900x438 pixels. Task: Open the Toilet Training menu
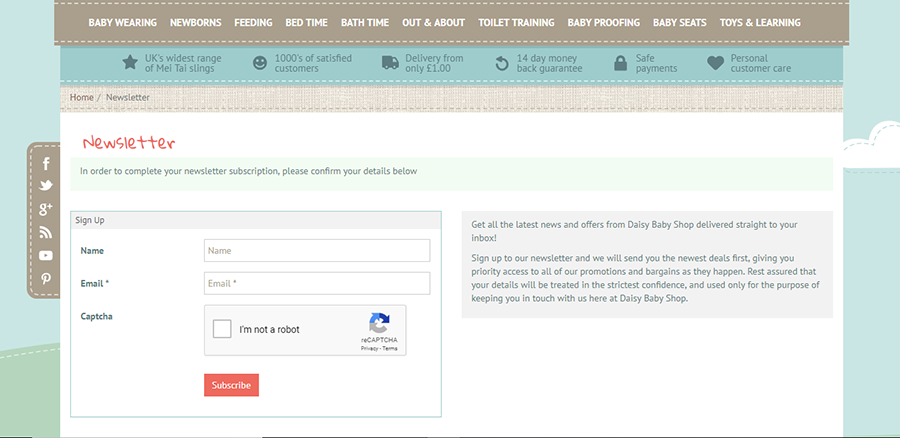click(x=517, y=22)
